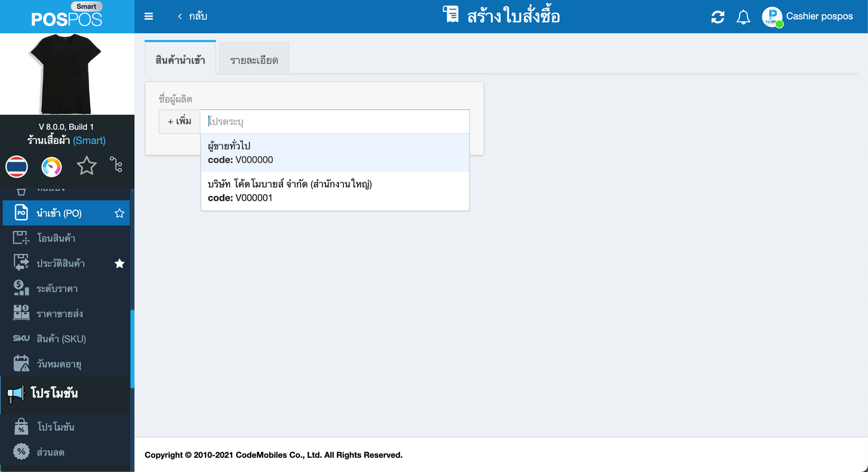Choose บริษัท โค้ดโมบายส์ จำกัด supplier option

(x=335, y=191)
